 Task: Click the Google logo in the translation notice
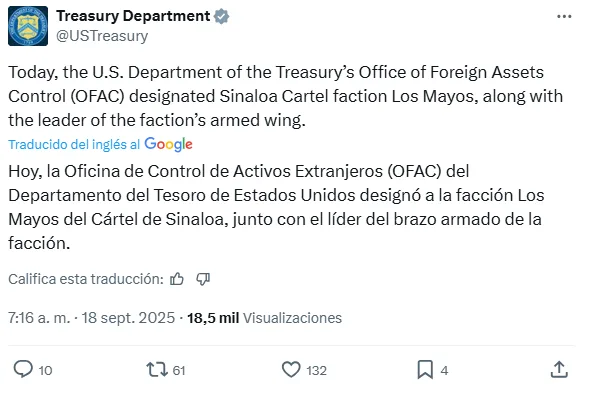click(x=169, y=145)
